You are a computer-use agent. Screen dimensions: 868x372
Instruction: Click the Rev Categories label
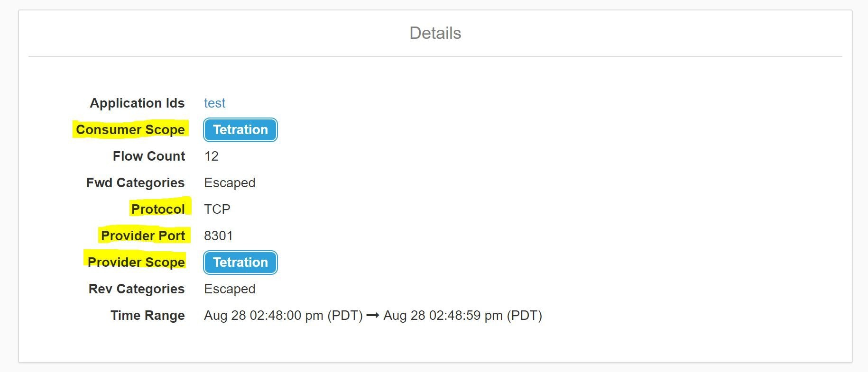coord(137,289)
